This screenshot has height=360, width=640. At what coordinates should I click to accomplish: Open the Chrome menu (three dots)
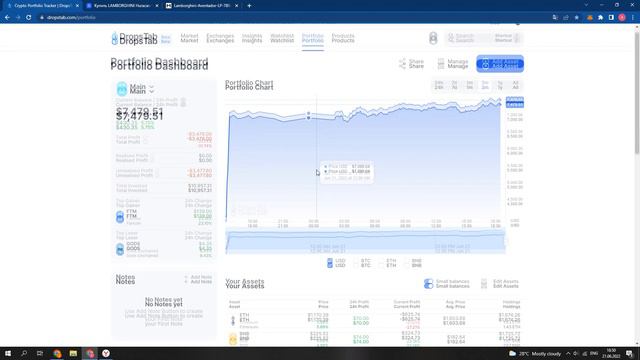633,18
